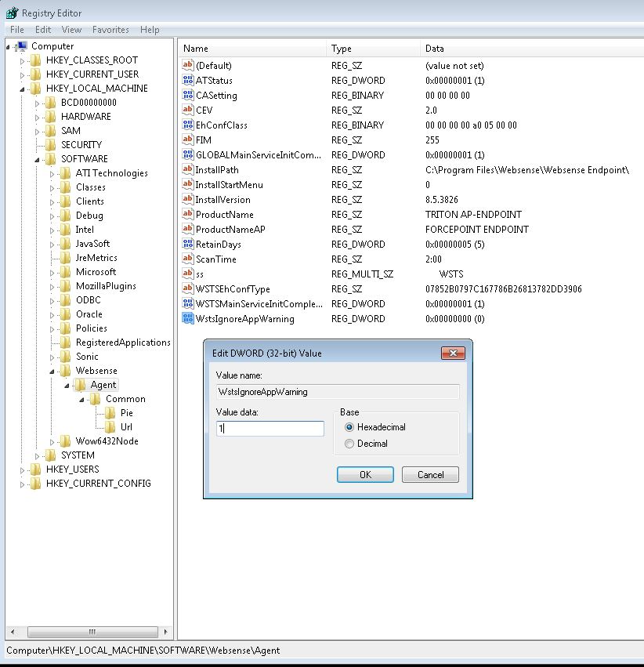Select the Websense folder icon in the tree

(67, 370)
